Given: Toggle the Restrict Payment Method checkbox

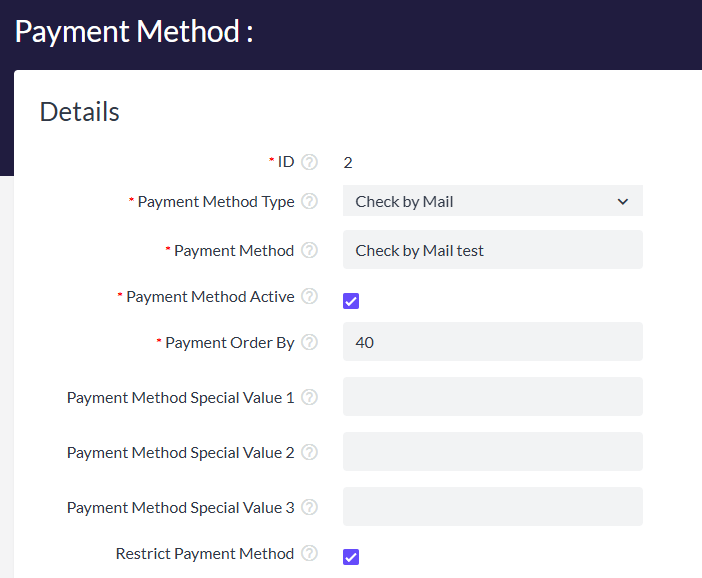Looking at the screenshot, I should (351, 557).
